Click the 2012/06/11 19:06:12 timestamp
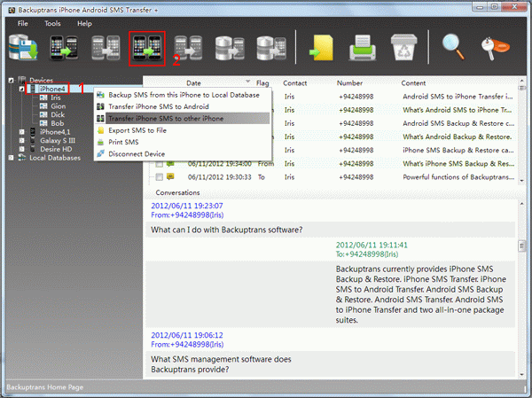This screenshot has width=532, height=398. point(187,335)
